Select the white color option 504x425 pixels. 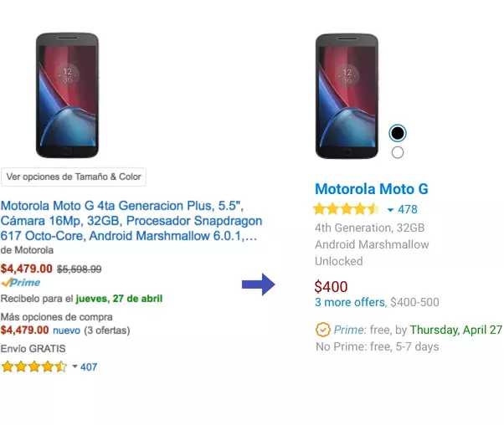[398, 152]
